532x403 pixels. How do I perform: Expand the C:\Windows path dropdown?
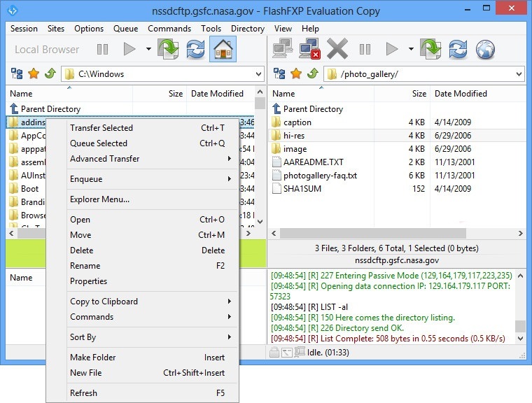pos(258,74)
